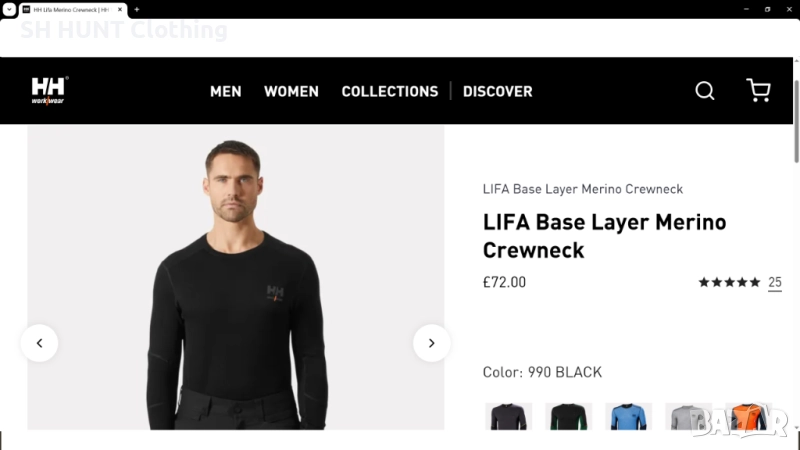Select the black color swatch
800x450 pixels.
coord(508,416)
